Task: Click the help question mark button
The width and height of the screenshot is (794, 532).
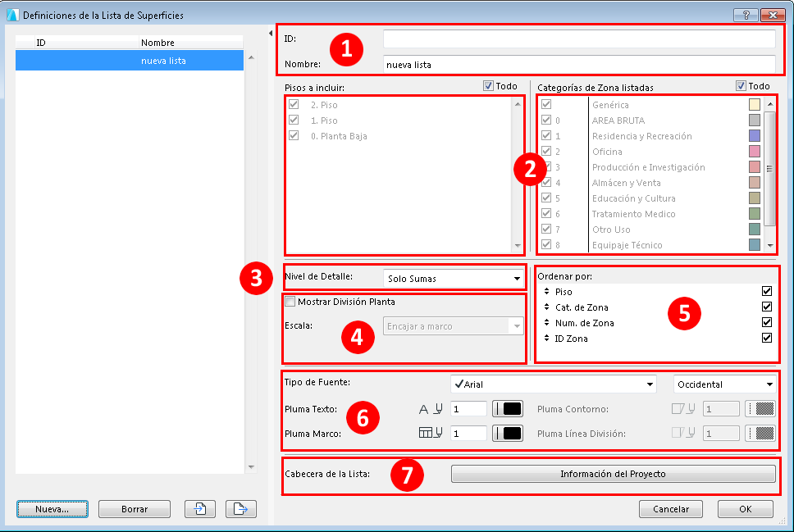Action: pyautogui.click(x=746, y=15)
